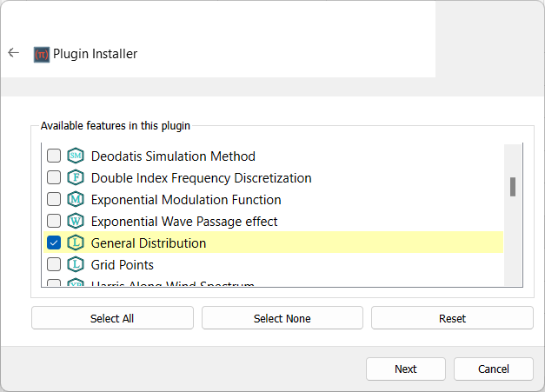Select the Exponential Modulation Function list item
The height and width of the screenshot is (392, 545).
tap(186, 200)
